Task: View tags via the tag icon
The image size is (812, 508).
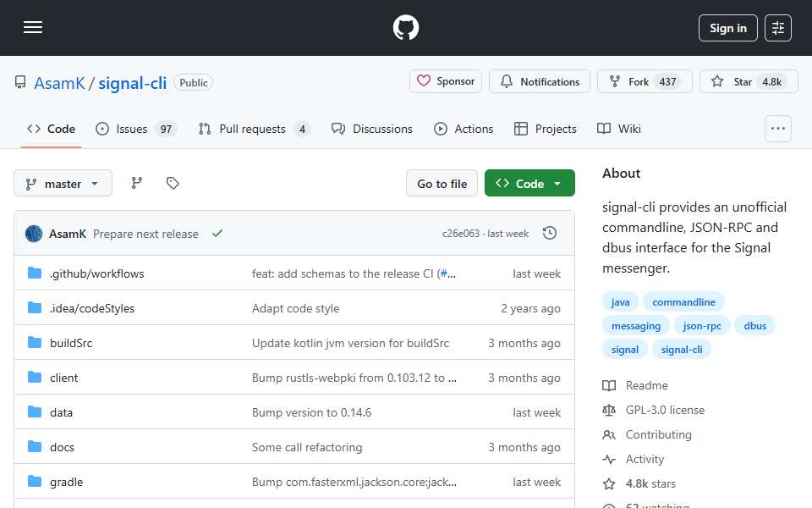Action: pos(173,183)
